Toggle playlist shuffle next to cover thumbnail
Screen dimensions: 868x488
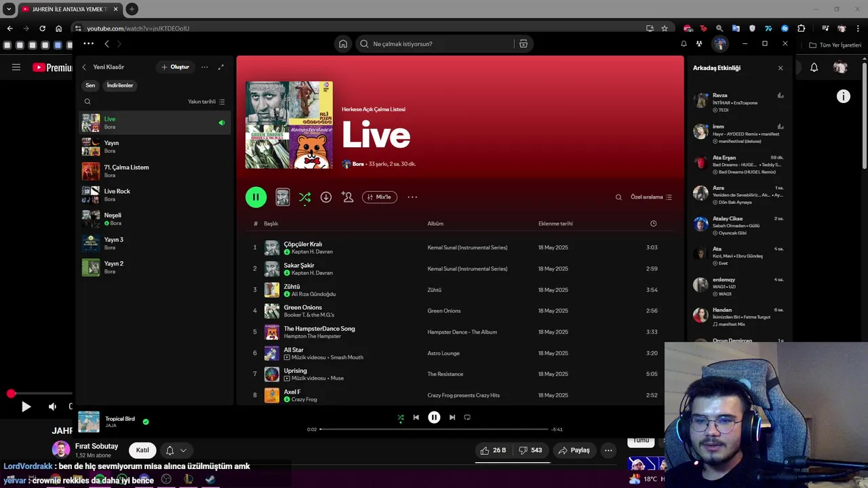click(x=304, y=197)
